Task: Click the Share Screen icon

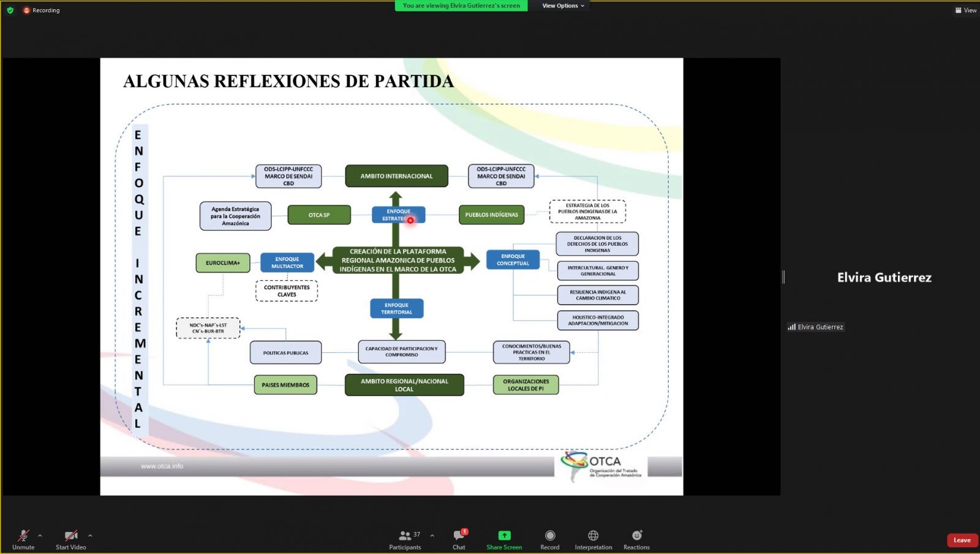Action: [x=504, y=536]
